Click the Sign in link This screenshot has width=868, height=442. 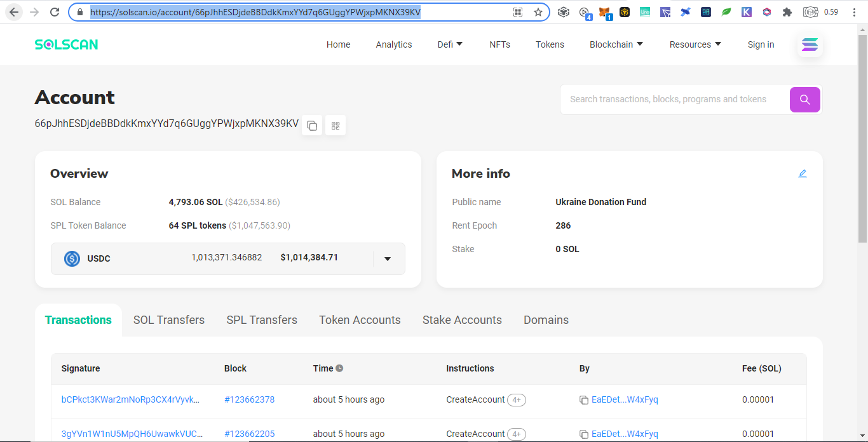(761, 44)
